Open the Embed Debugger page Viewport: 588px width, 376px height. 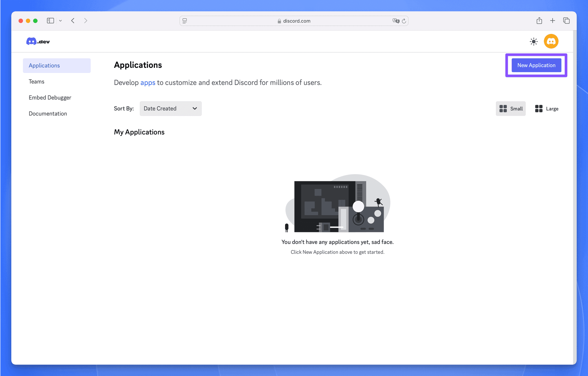tap(50, 97)
